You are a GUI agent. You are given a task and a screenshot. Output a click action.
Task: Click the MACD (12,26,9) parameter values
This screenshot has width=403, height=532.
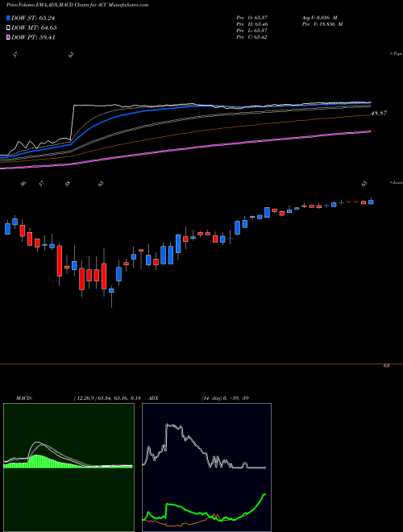[107, 398]
